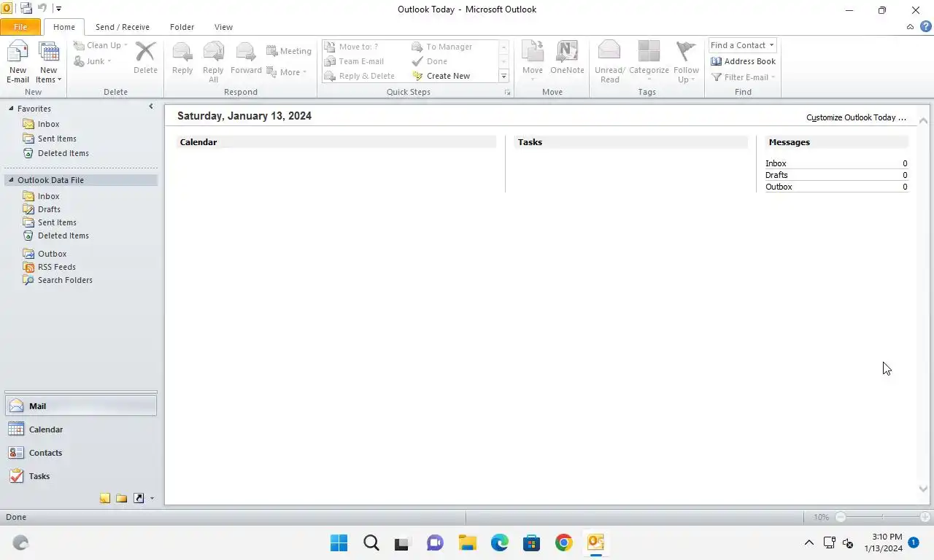Click Inbox link in Messages
This screenshot has width=934, height=560.
(776, 163)
